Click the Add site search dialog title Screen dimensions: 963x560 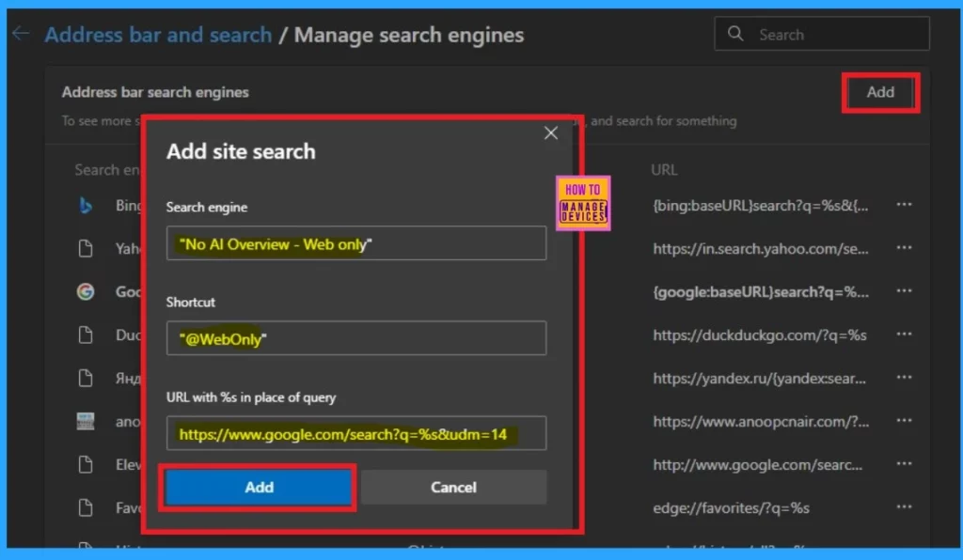click(x=241, y=151)
